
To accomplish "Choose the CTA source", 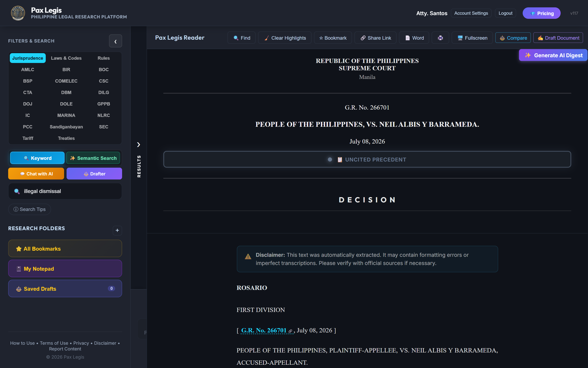I will coord(27,92).
